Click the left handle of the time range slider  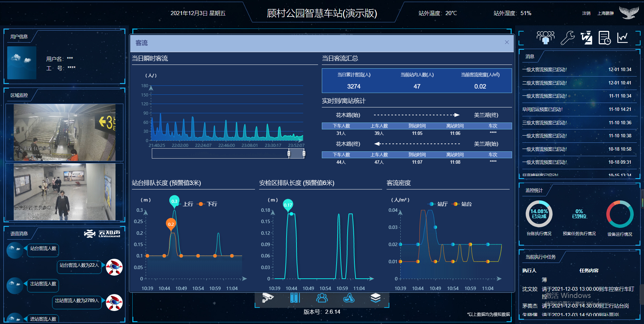coord(289,153)
